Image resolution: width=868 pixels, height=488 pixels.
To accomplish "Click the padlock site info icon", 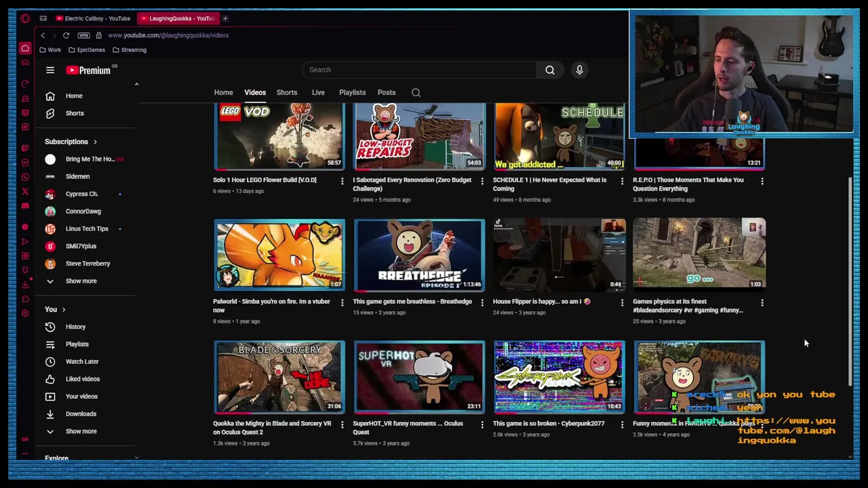I will coord(98,35).
